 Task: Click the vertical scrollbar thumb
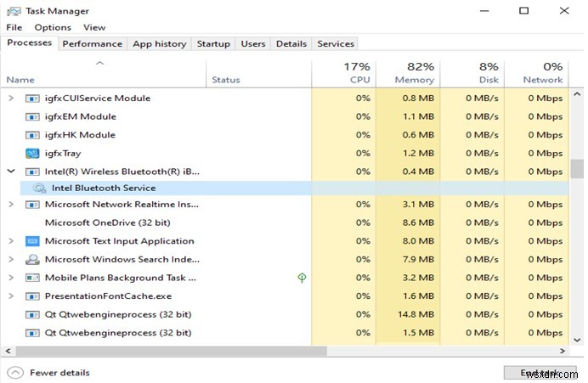[x=577, y=169]
